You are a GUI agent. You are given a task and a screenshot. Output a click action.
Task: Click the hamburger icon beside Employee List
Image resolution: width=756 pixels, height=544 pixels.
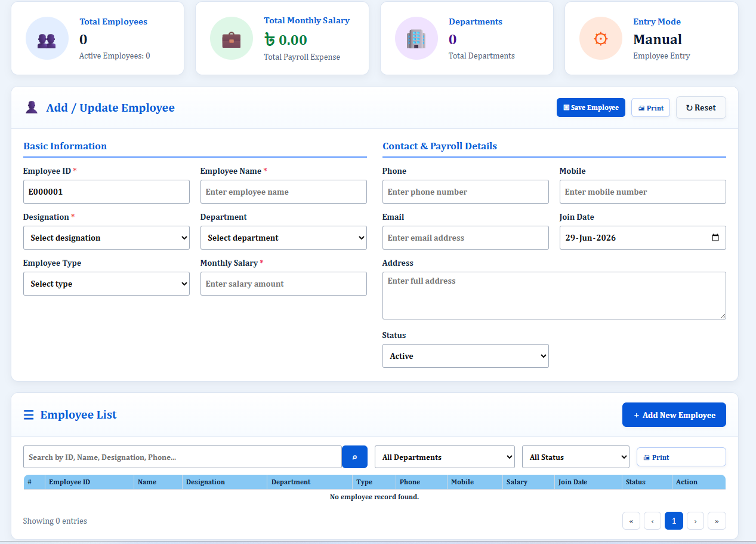tap(29, 415)
